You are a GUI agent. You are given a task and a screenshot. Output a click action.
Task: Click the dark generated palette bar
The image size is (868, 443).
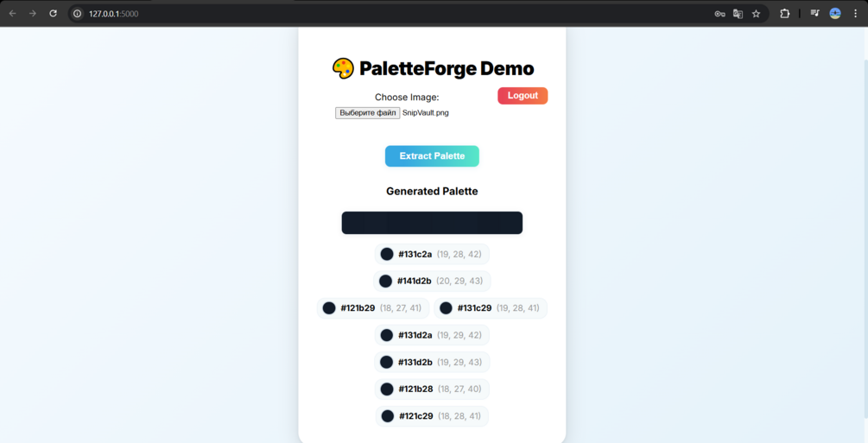(432, 223)
